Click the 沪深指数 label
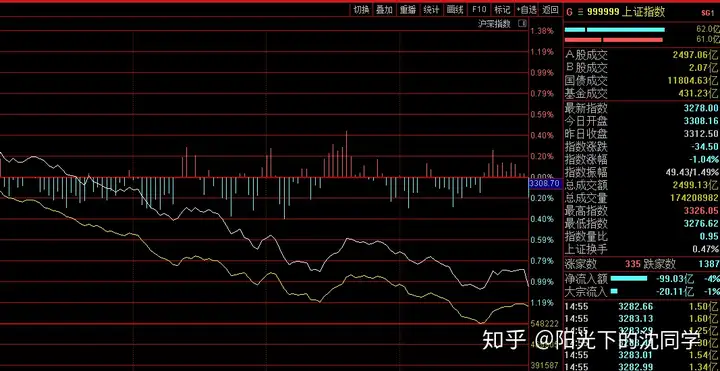 494,24
